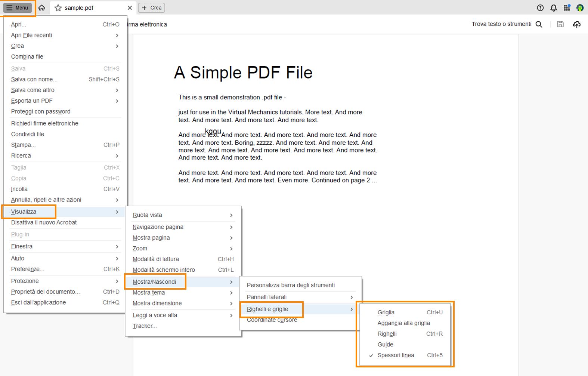This screenshot has width=588, height=376.
Task: Choose Richiedi firme elettroniche
Action: (x=65, y=123)
